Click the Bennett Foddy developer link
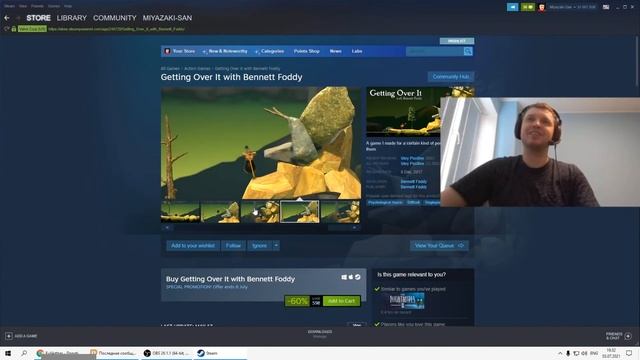Viewport: 640px width, 360px height. tap(413, 182)
